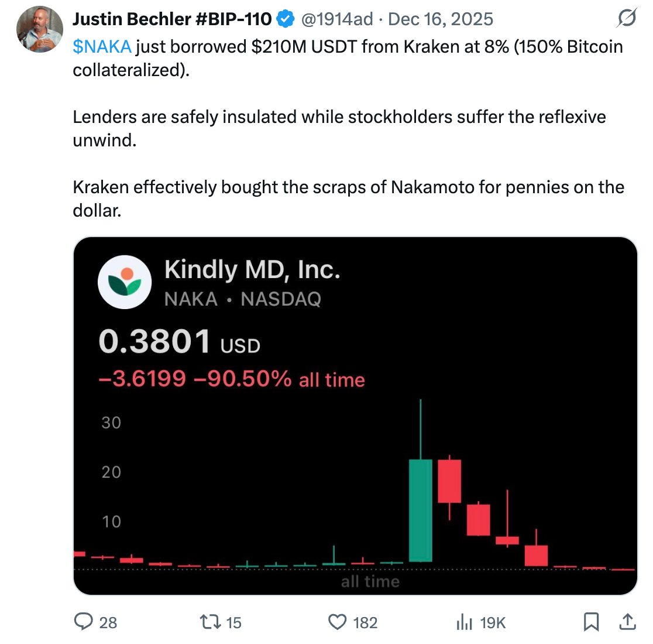Select the 'all time' range label

click(370, 581)
